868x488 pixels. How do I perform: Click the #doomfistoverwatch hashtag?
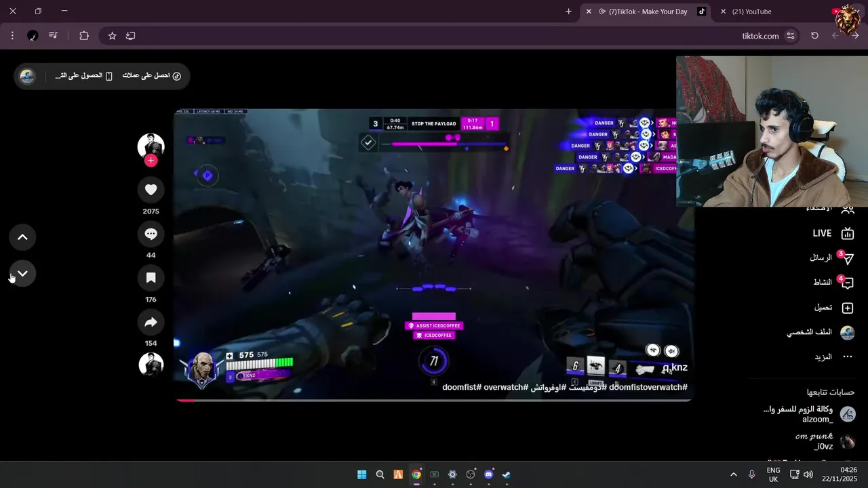pos(648,387)
